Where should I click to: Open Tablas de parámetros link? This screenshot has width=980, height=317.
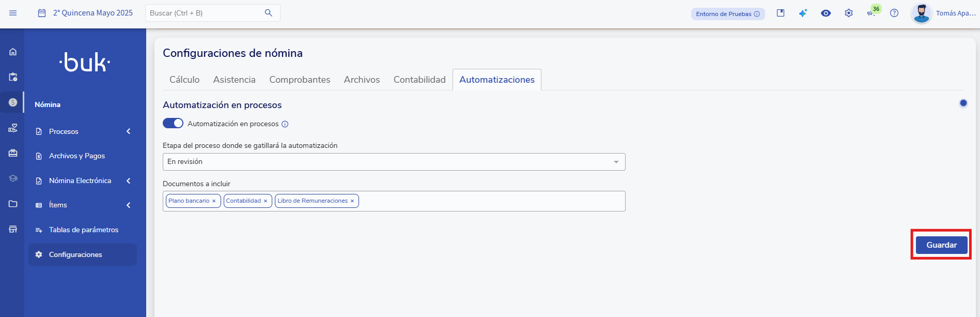(83, 230)
